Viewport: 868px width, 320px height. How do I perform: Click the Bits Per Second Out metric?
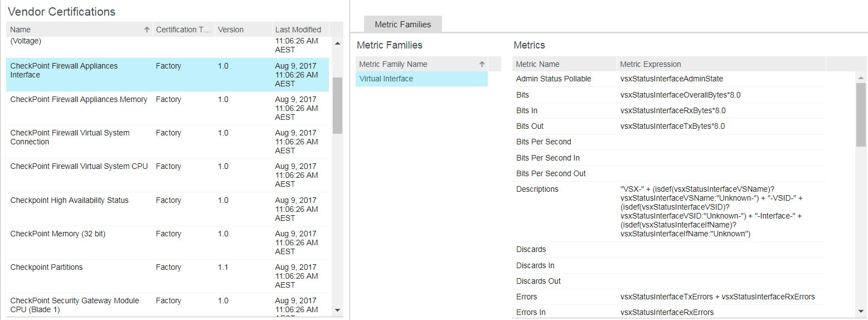coord(551,173)
